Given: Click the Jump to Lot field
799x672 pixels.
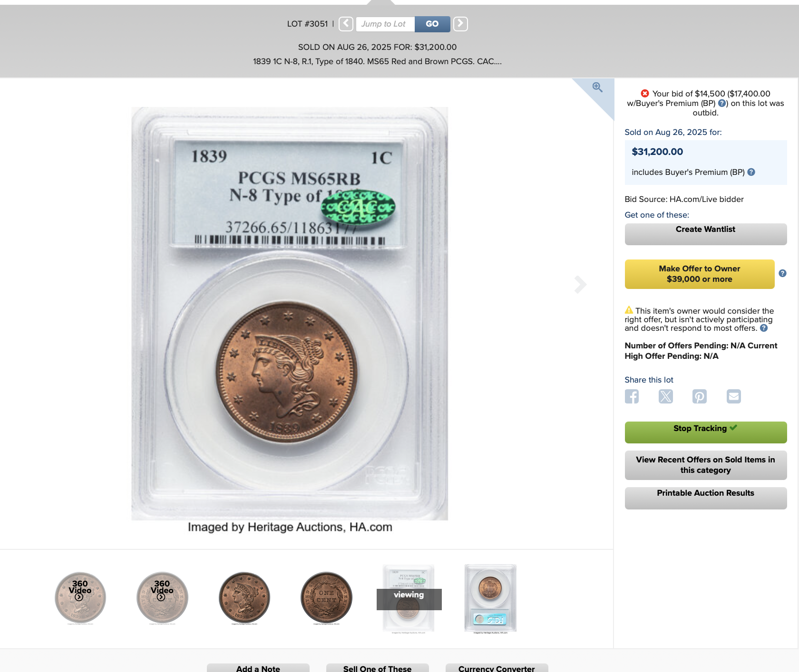Looking at the screenshot, I should pyautogui.click(x=385, y=24).
